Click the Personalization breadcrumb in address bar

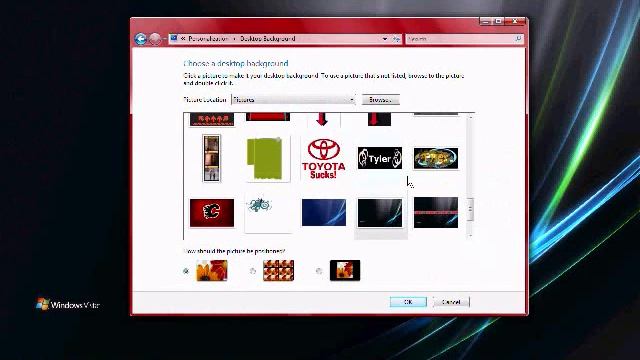208,39
